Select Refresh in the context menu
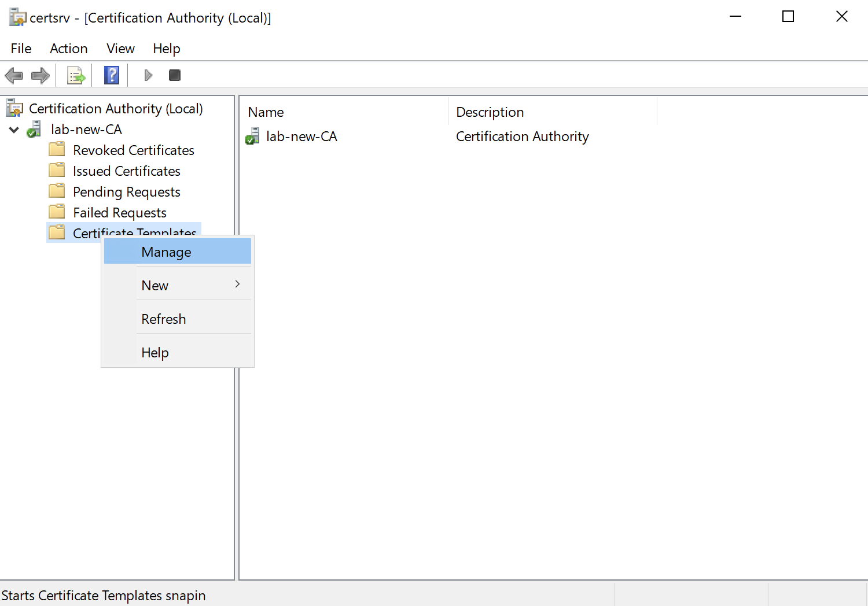Image resolution: width=868 pixels, height=606 pixels. (164, 319)
